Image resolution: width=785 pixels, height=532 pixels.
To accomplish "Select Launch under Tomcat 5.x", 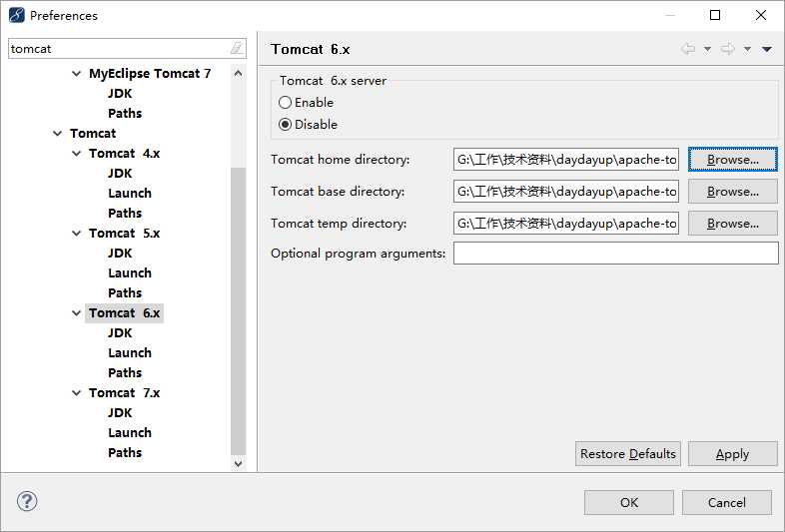I will [130, 273].
